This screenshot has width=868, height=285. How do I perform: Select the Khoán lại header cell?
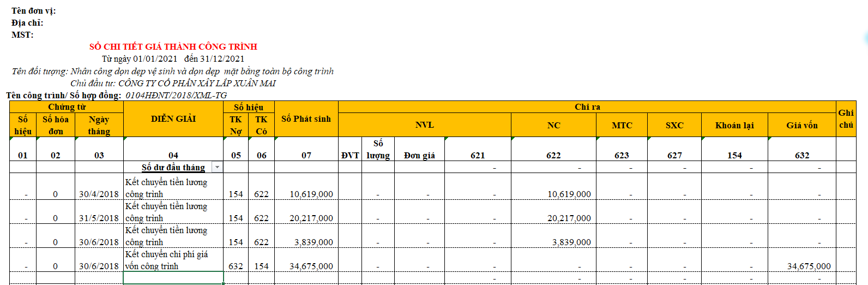tap(734, 125)
